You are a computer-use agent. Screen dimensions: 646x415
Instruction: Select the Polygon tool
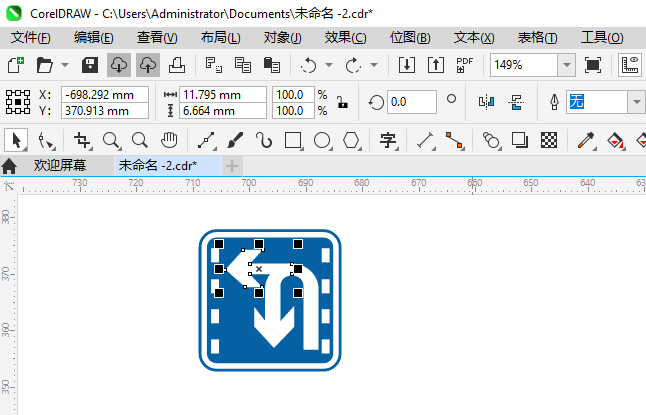click(352, 141)
